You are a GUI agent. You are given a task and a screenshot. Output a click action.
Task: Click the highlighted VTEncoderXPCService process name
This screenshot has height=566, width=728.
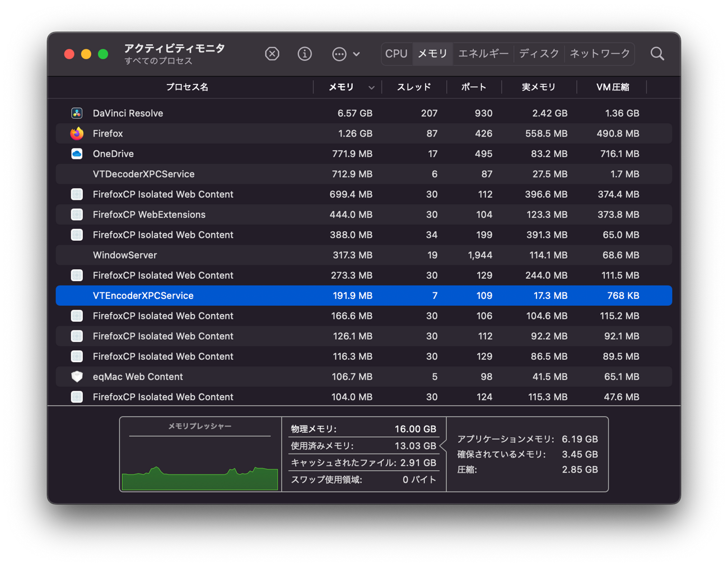(x=143, y=296)
